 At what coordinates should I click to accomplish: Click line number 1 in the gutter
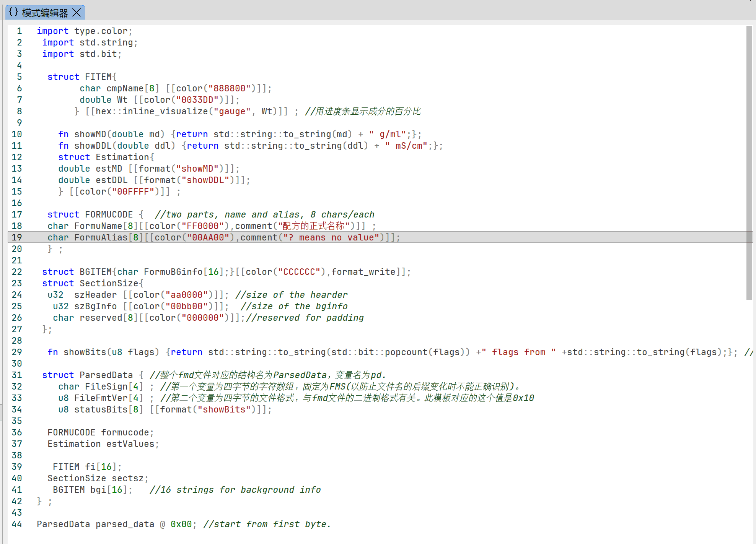click(x=19, y=31)
